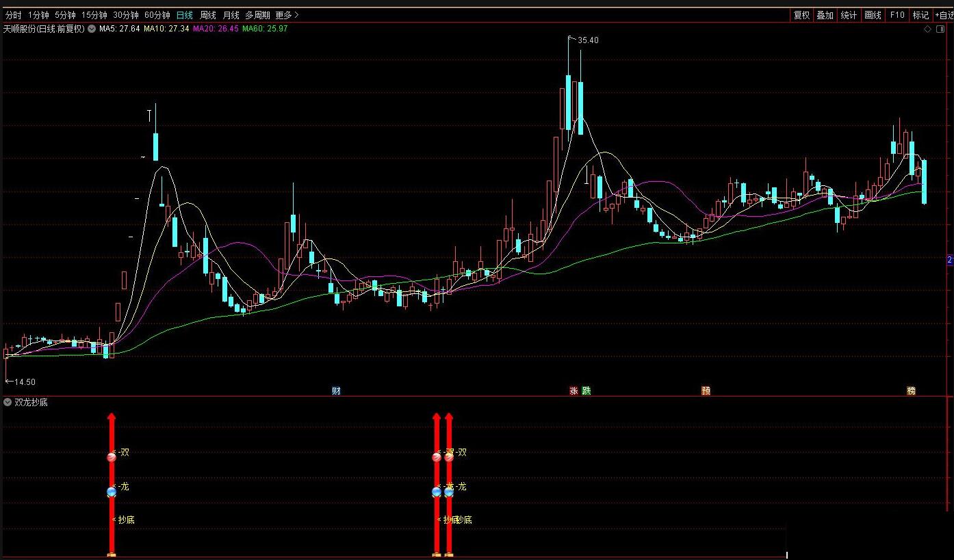Viewport: 954px width, 560px height.
Task: Switch to the 30分钟 period tab
Action: pos(125,15)
